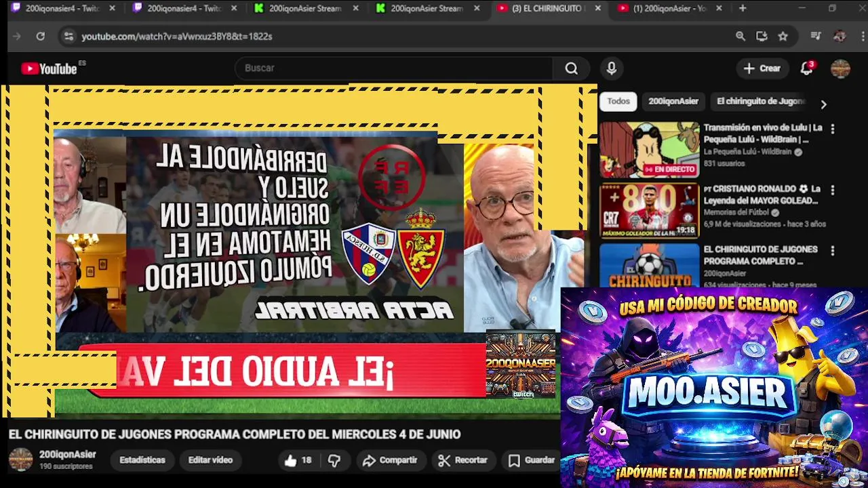Open 200iqonAsier channel avatar below the video

[20, 460]
